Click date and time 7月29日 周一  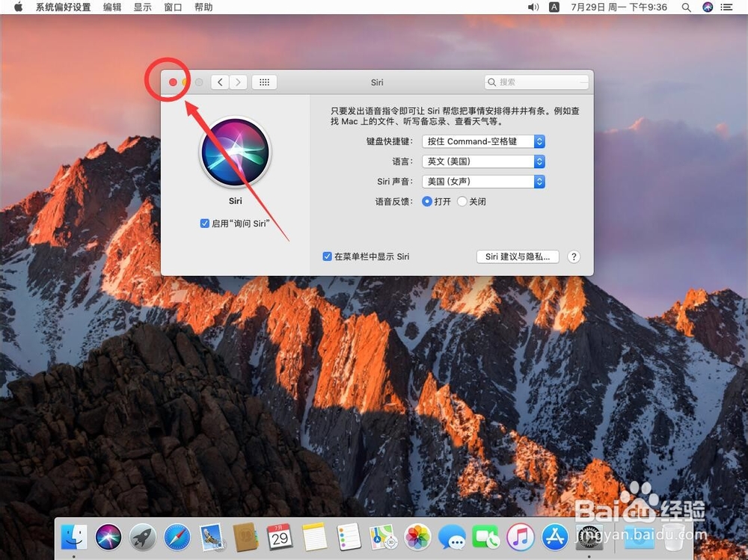click(619, 7)
